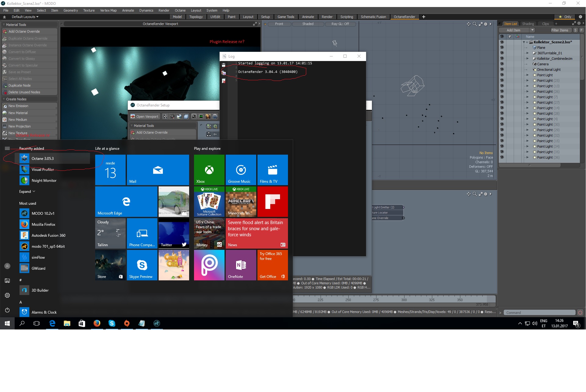Click the film reel icon in Setup toolbar
Viewport: 586px width, 392px height.
(x=215, y=117)
